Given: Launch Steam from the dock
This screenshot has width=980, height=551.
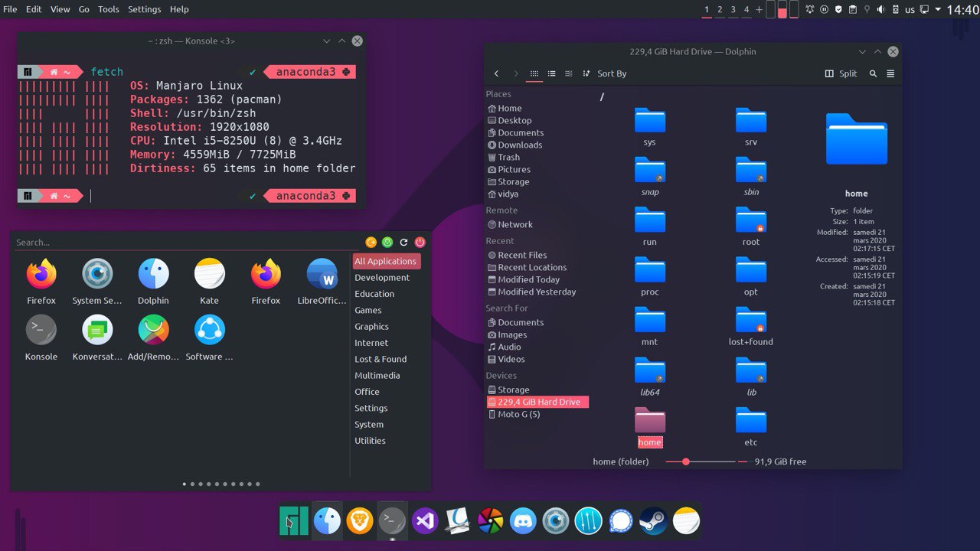Looking at the screenshot, I should point(654,521).
